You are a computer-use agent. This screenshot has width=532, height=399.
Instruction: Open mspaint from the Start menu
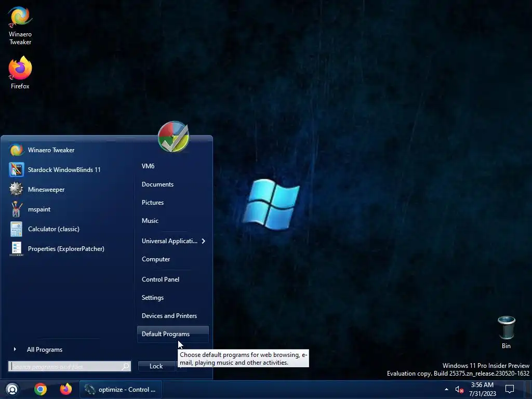[68, 209]
